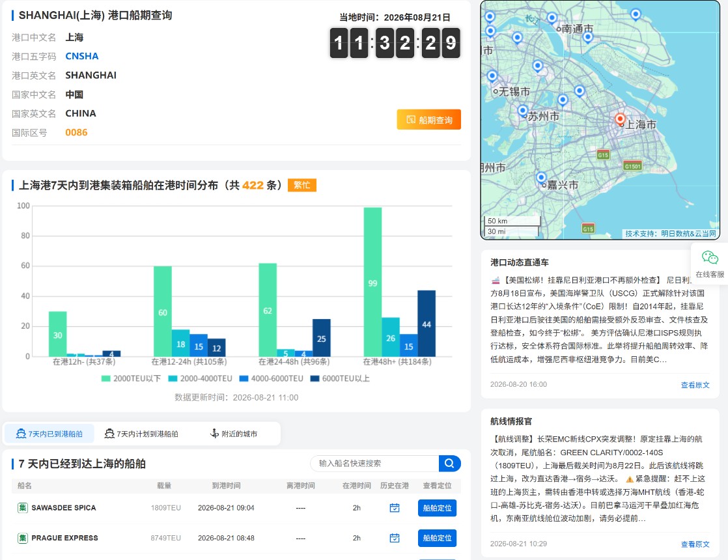Click the WeChat online service icon

(x=709, y=258)
